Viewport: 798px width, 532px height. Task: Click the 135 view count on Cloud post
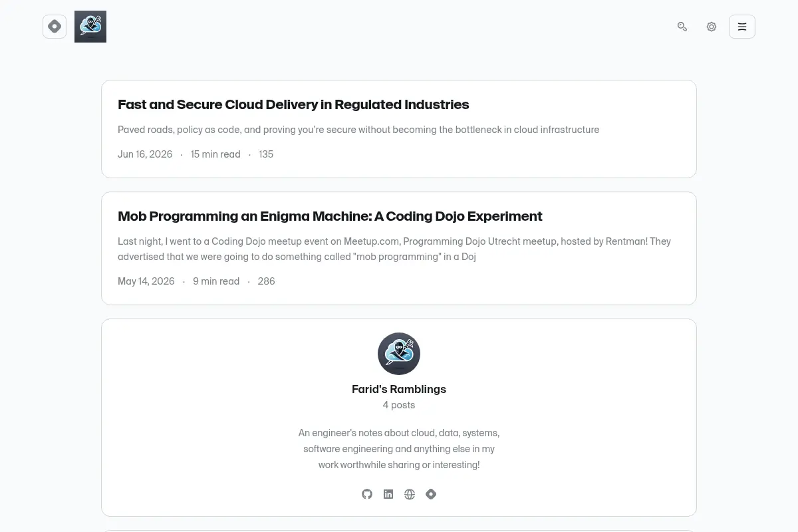pyautogui.click(x=265, y=154)
